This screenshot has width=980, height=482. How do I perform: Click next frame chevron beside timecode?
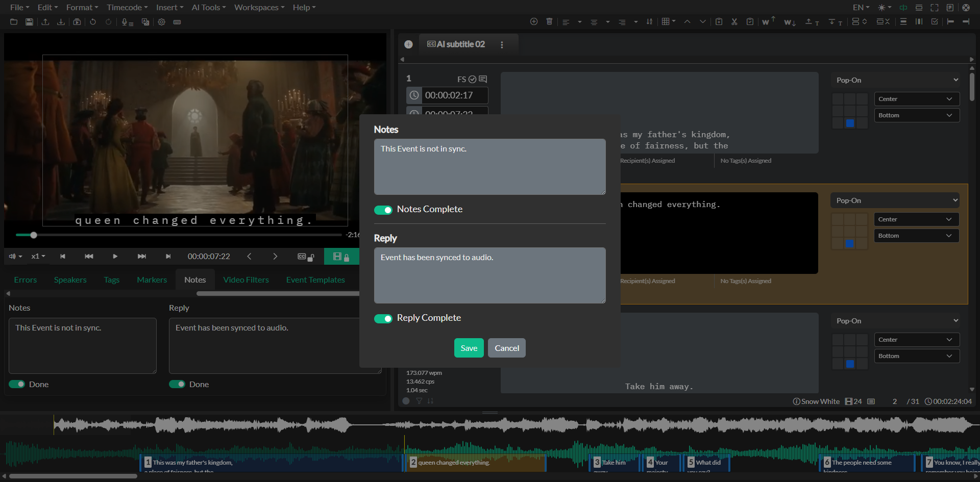pyautogui.click(x=275, y=257)
